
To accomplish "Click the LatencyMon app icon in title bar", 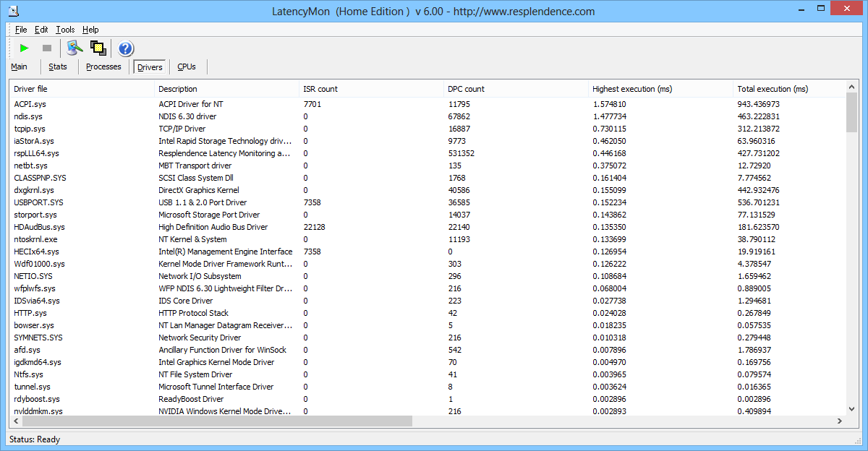I will pyautogui.click(x=14, y=11).
